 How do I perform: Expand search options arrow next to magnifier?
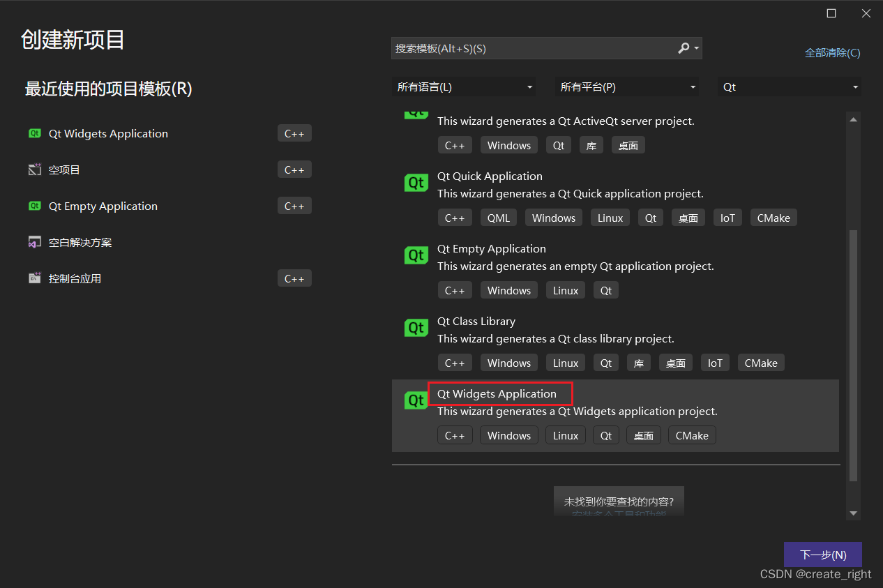[x=696, y=48]
